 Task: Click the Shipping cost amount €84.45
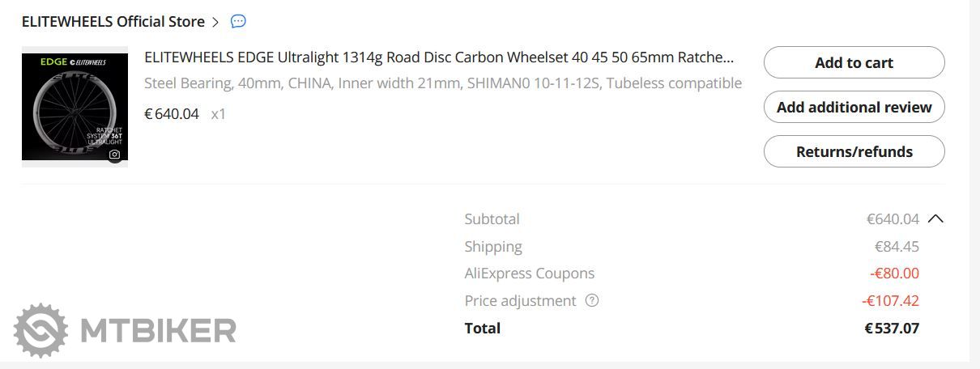897,247
